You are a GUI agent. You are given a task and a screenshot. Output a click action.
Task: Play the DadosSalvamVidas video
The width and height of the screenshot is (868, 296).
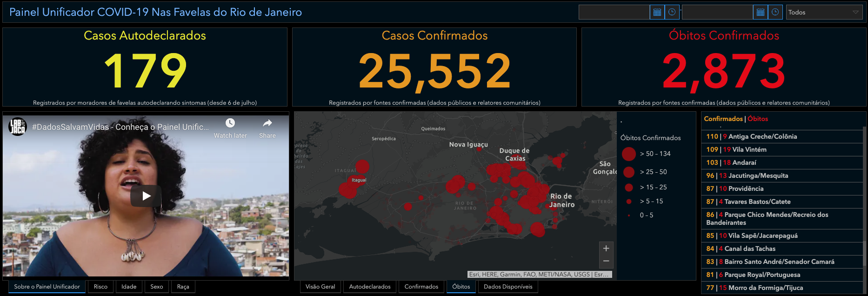tap(146, 196)
